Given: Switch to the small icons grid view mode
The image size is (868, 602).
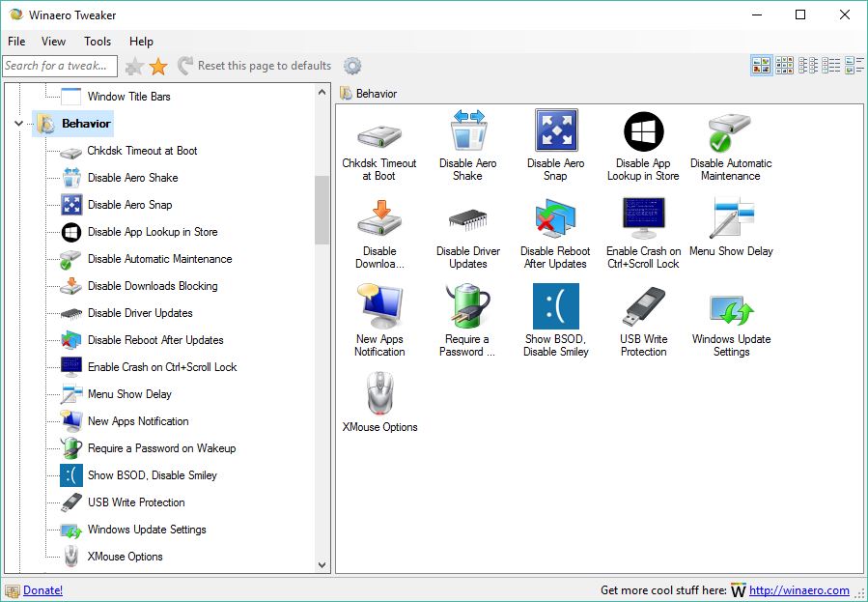Looking at the screenshot, I should pyautogui.click(x=784, y=66).
